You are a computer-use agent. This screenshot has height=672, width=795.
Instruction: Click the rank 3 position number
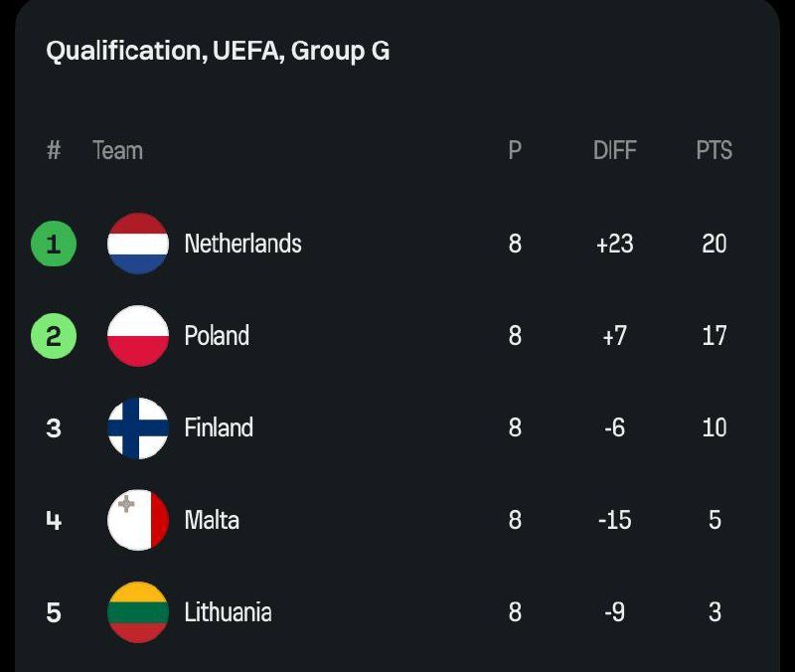coord(54,428)
